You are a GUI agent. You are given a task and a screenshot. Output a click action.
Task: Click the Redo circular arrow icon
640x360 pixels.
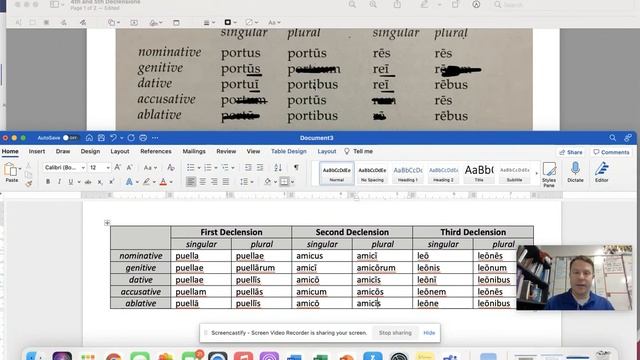[131, 138]
